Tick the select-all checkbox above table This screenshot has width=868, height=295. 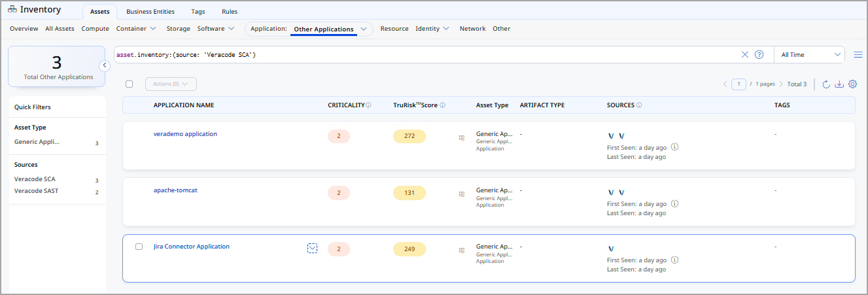129,84
